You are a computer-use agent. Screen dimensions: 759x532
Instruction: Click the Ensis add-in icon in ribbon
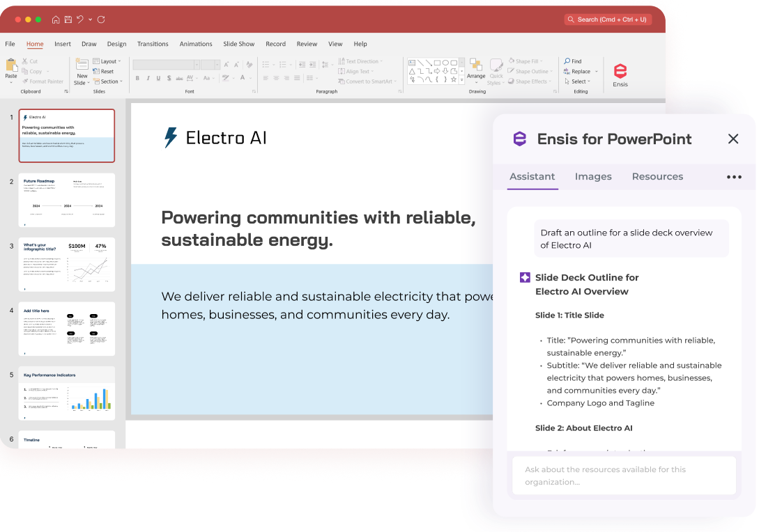tap(620, 75)
